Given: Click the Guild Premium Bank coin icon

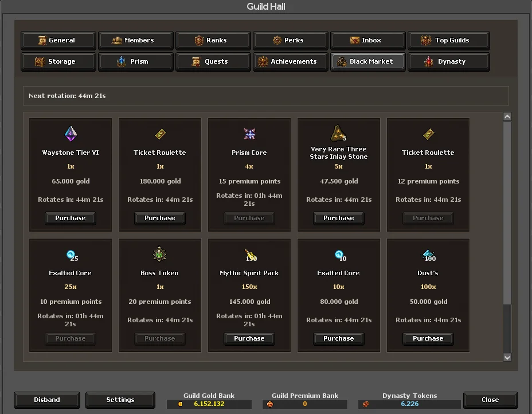Looking at the screenshot, I should pyautogui.click(x=270, y=404).
